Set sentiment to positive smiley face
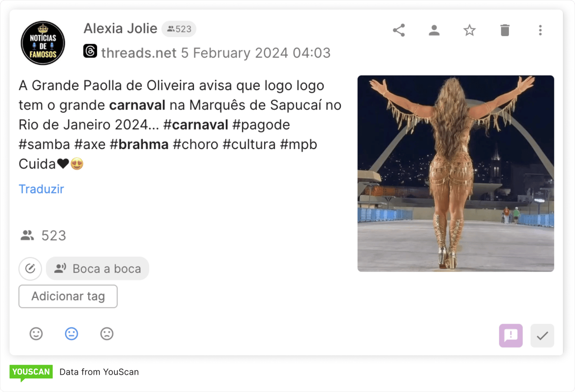Viewport: 575px width, 392px height. (x=36, y=334)
